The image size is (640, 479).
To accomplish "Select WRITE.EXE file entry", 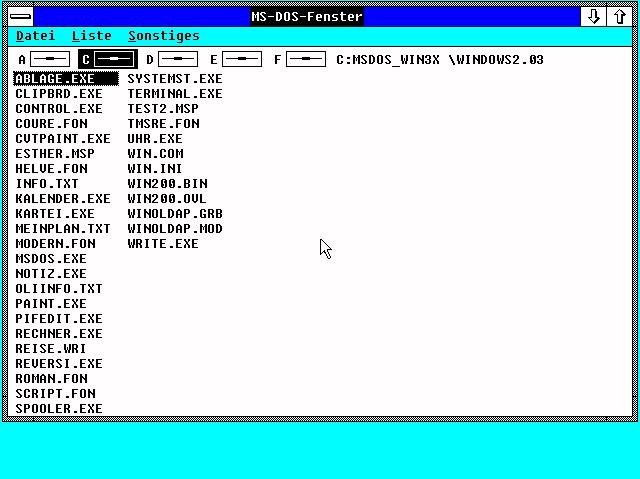I will tap(162, 244).
